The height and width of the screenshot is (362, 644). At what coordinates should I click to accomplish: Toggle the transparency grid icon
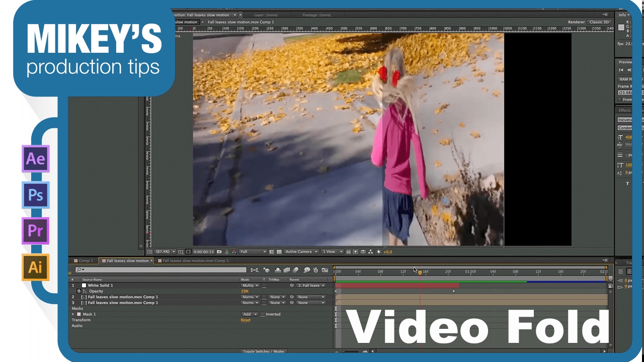pyautogui.click(x=279, y=251)
